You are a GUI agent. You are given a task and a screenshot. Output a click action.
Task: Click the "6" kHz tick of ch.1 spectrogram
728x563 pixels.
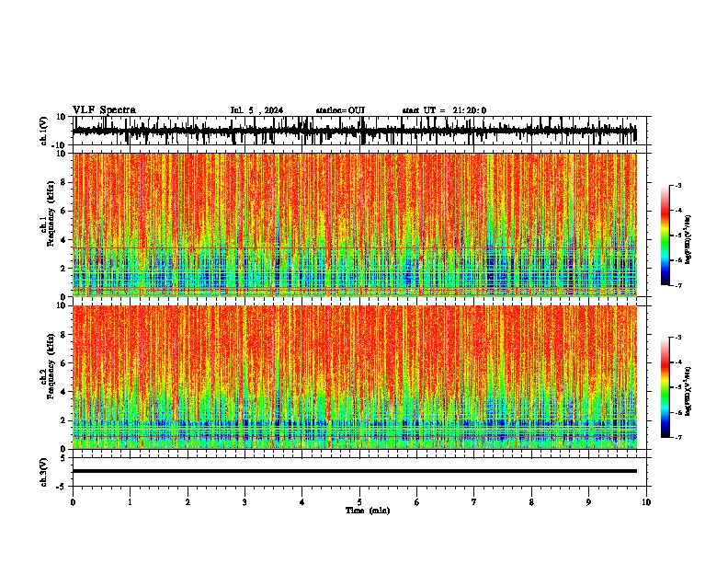tap(63, 211)
